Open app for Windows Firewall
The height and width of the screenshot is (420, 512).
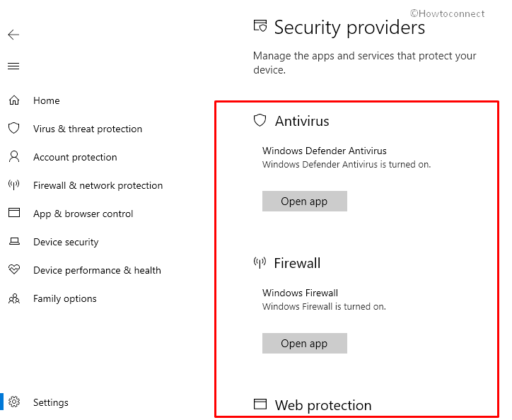pyautogui.click(x=304, y=344)
